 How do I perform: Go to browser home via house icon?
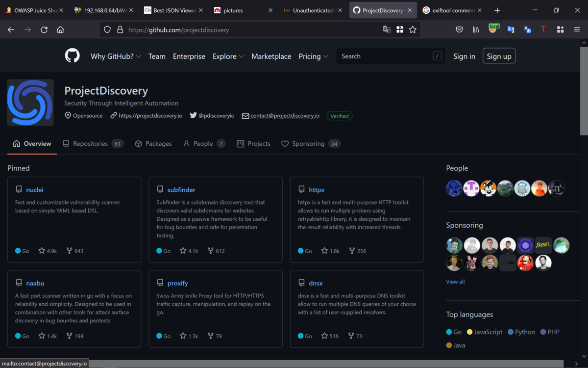(x=60, y=30)
